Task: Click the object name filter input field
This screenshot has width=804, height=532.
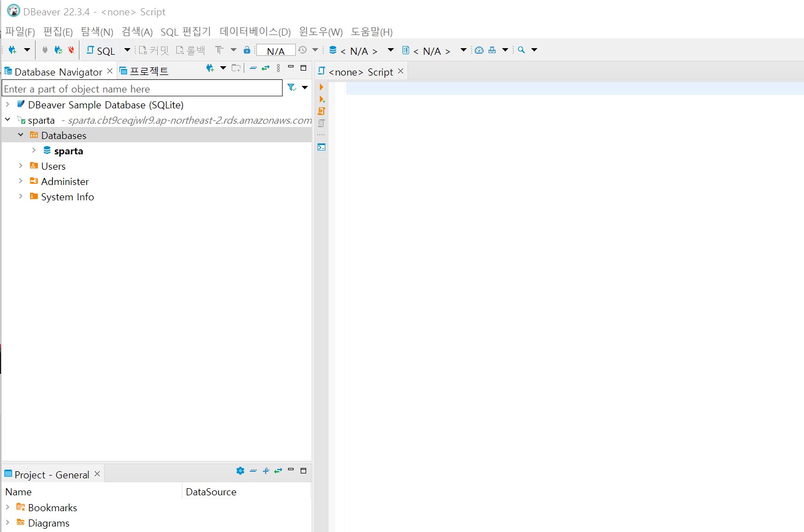Action: 142,89
